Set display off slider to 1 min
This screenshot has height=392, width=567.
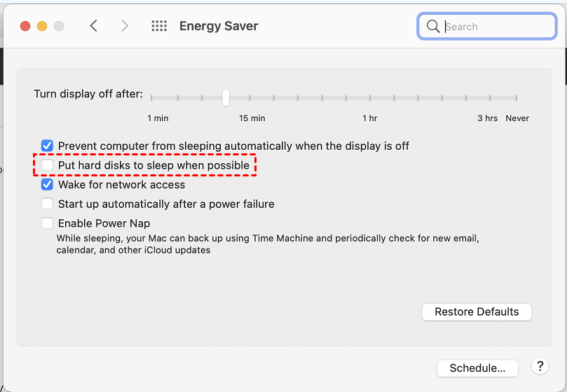click(x=152, y=98)
